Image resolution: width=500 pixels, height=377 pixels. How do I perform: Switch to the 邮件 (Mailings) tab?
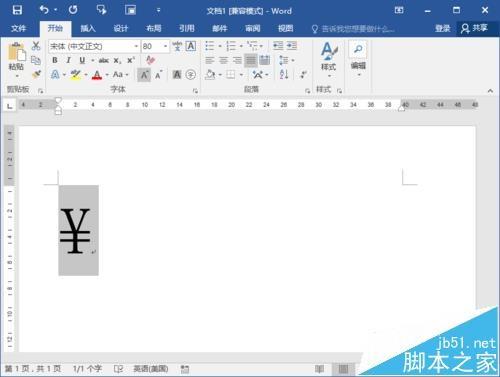[220, 29]
